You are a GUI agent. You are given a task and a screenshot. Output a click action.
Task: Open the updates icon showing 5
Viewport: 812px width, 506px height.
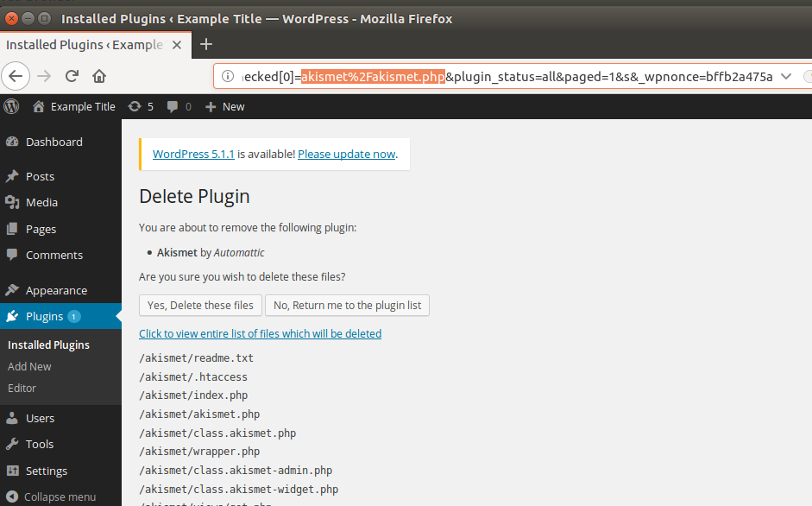pyautogui.click(x=135, y=106)
